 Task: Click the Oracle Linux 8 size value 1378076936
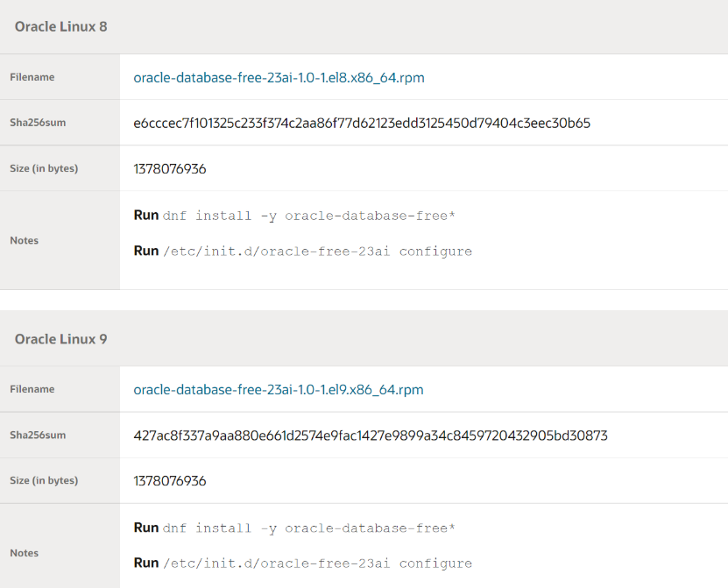[170, 169]
